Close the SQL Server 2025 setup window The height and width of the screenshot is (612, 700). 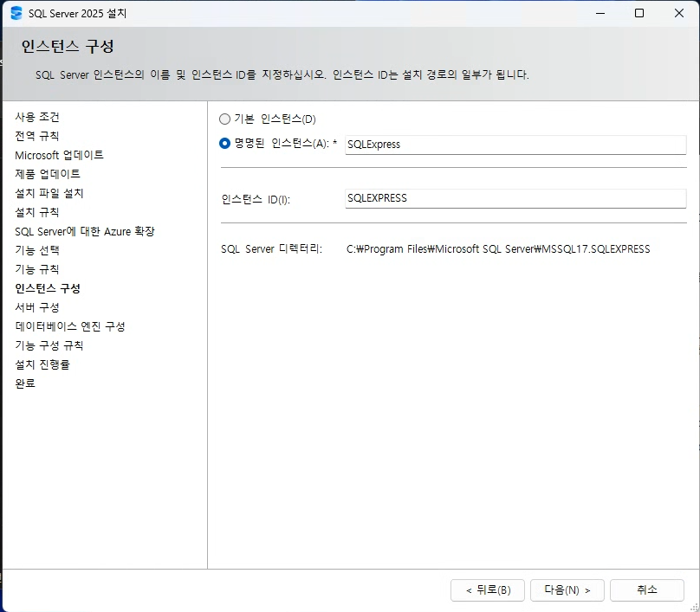(x=679, y=13)
